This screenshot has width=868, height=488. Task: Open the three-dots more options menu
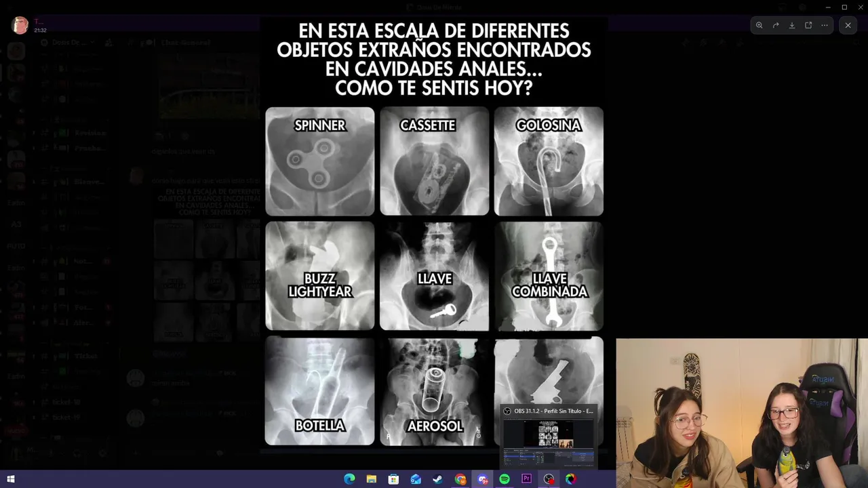coord(825,25)
